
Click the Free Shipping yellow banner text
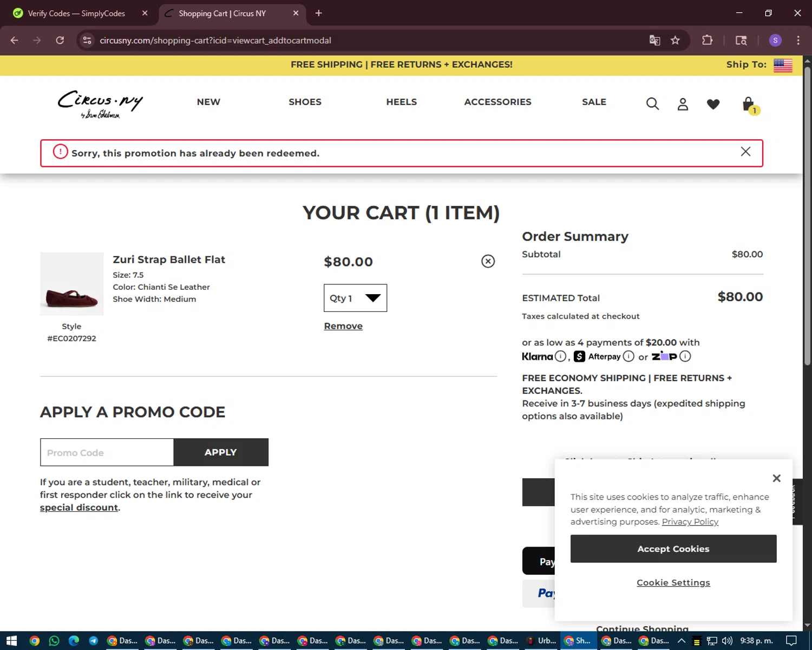pyautogui.click(x=401, y=64)
